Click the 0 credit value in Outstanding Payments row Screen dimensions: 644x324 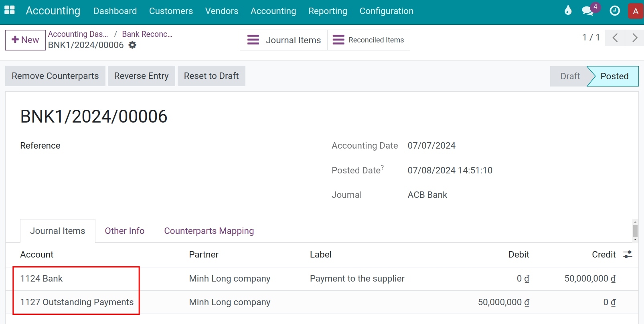[x=610, y=302]
